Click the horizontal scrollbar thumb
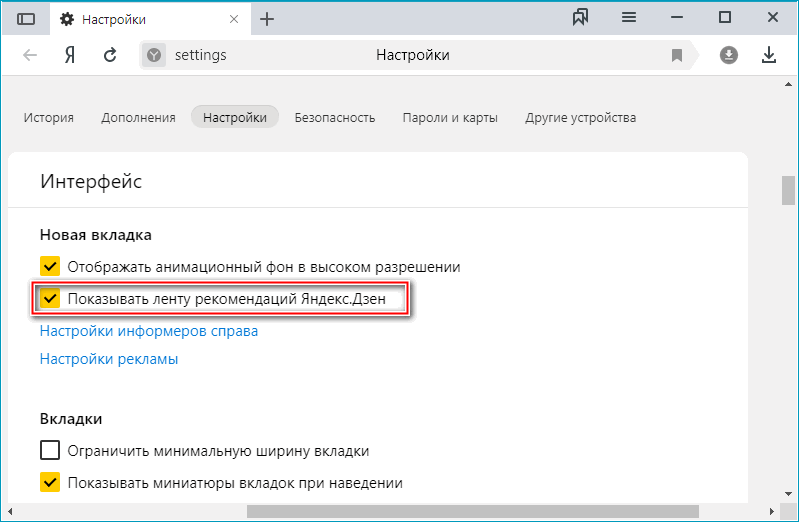Viewport: 799px width, 522px height. pos(473,511)
